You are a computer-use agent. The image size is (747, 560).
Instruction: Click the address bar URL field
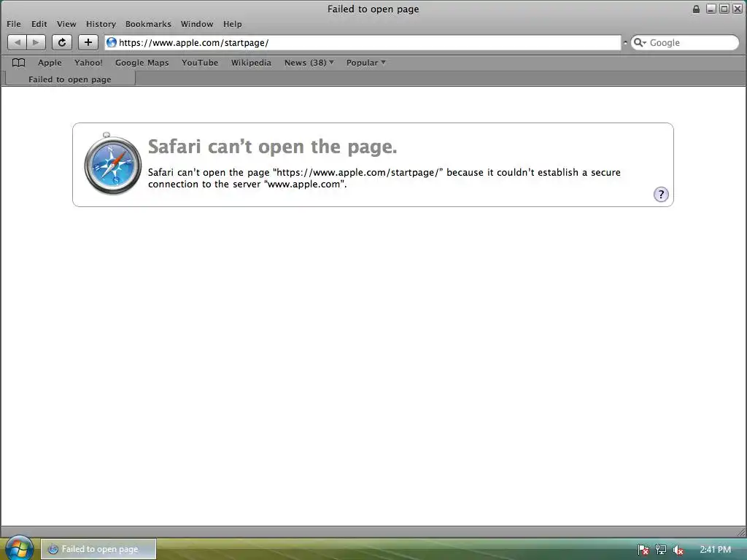363,42
